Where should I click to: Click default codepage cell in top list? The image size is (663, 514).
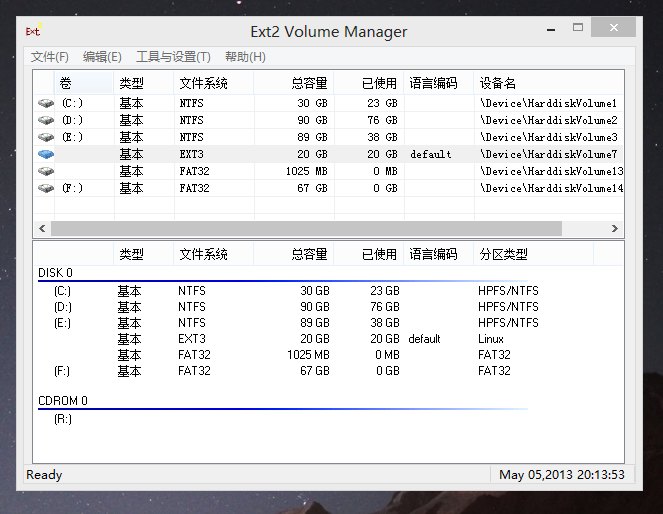coord(430,154)
